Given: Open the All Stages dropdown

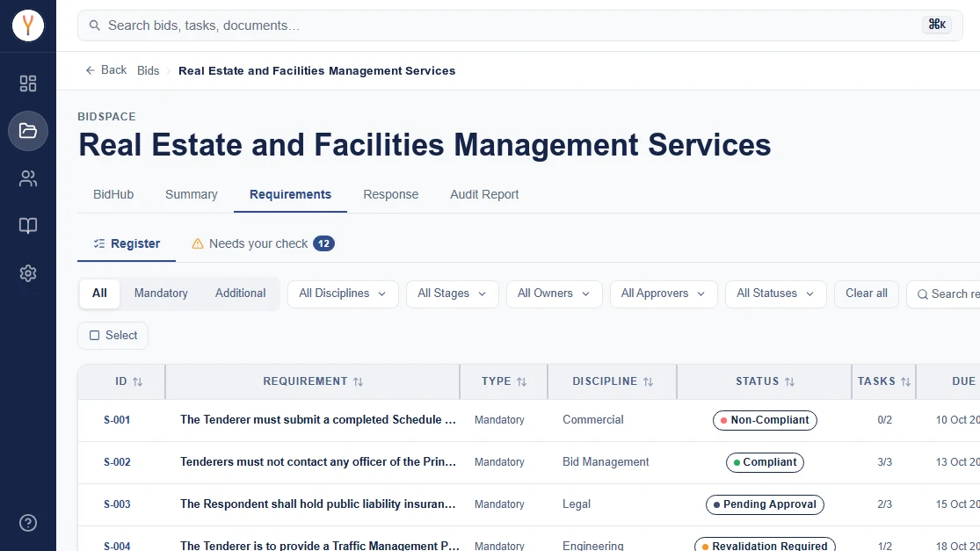Looking at the screenshot, I should click(452, 294).
